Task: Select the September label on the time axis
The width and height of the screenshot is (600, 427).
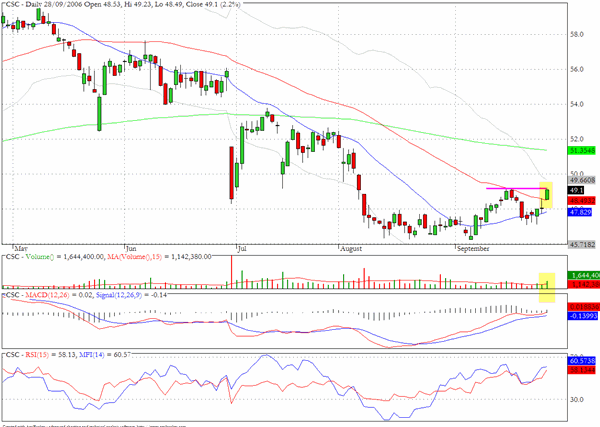Action: click(x=473, y=249)
